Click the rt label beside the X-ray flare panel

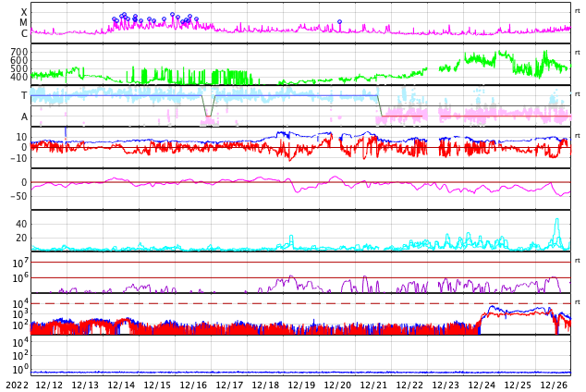tap(577, 11)
